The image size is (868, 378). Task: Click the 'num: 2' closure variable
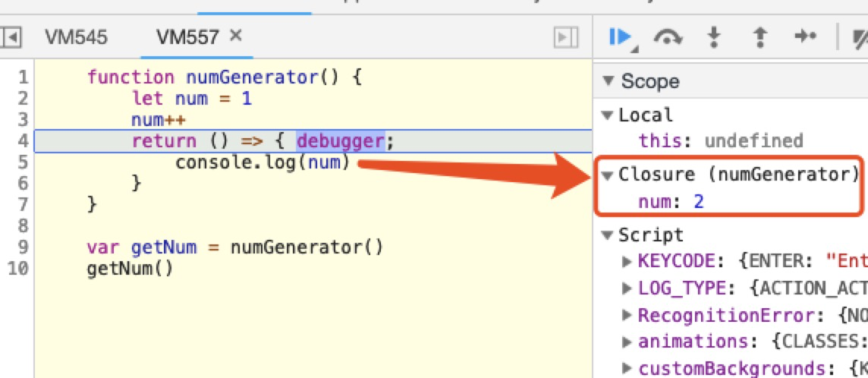[671, 202]
